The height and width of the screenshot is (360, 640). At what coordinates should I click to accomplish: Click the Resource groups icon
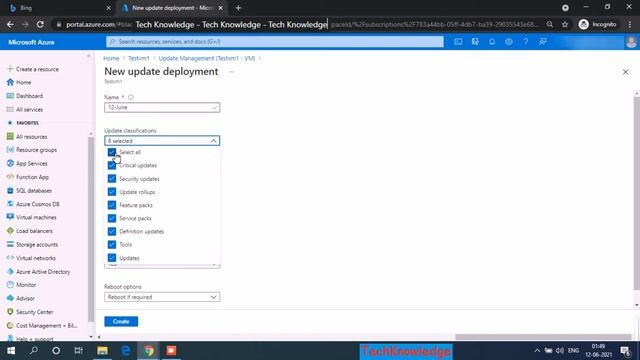click(10, 150)
